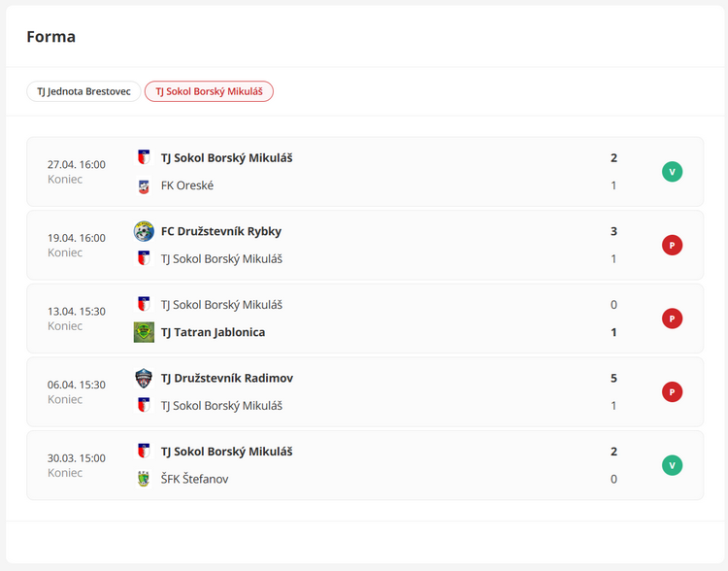This screenshot has height=571, width=728.
Task: Click the FK Oreské club crest
Action: point(144,185)
